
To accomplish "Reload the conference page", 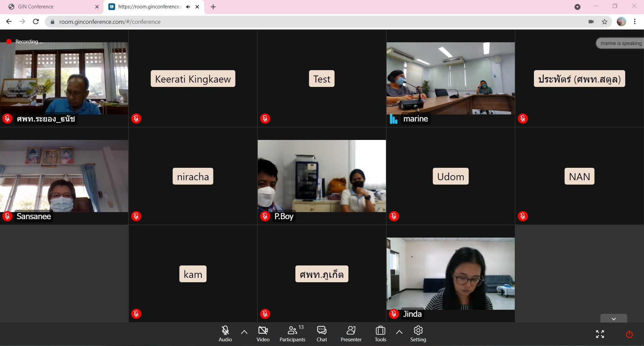I will [x=36, y=21].
